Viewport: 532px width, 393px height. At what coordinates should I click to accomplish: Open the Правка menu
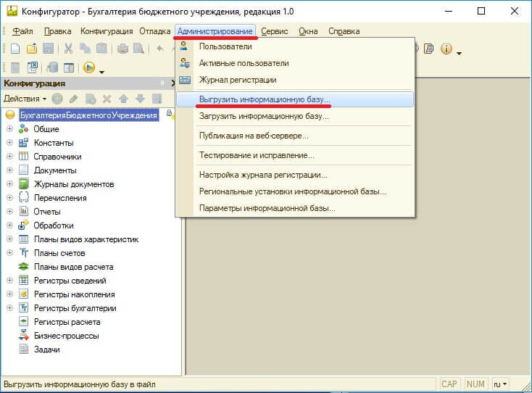58,31
